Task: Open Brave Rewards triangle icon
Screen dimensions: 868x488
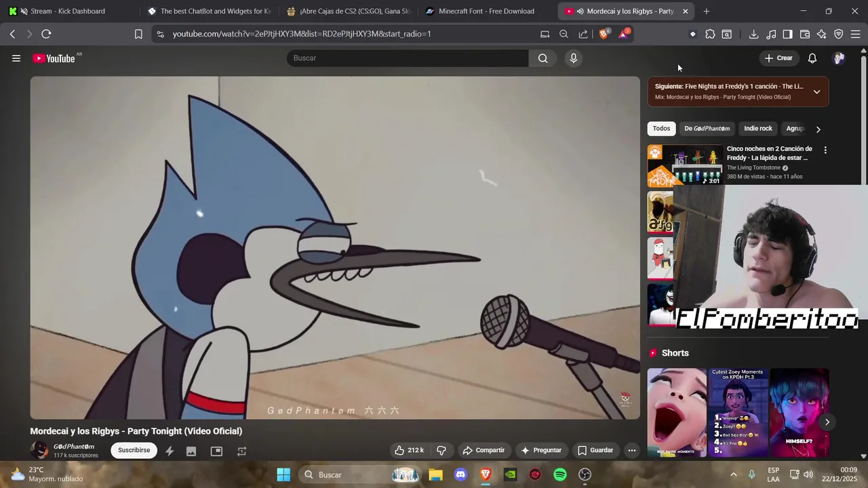Action: click(x=624, y=34)
